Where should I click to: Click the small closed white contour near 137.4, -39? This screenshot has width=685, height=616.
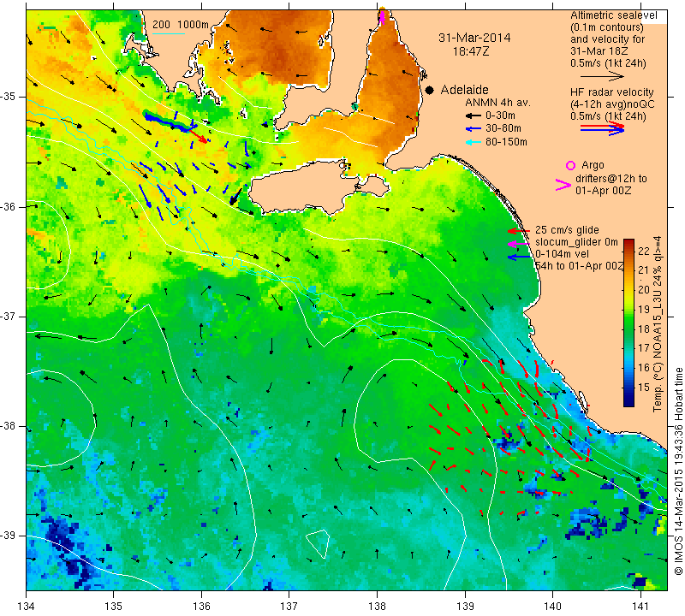[318, 543]
